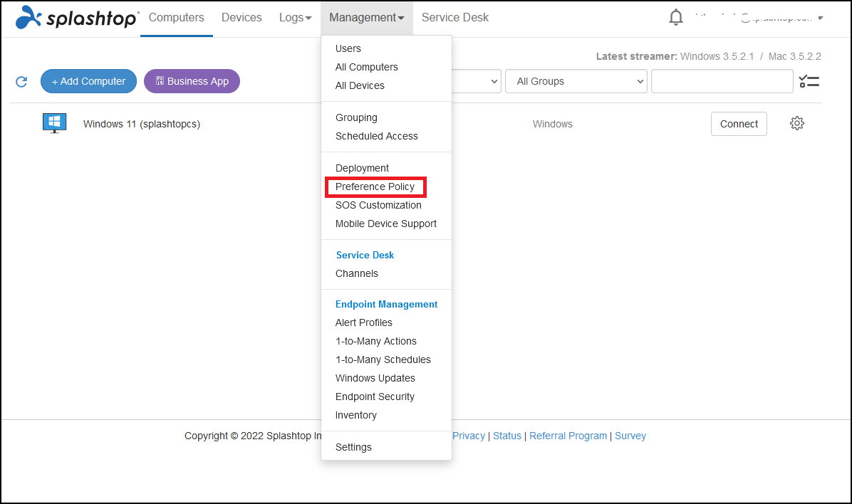Expand the All Groups dropdown

point(576,81)
